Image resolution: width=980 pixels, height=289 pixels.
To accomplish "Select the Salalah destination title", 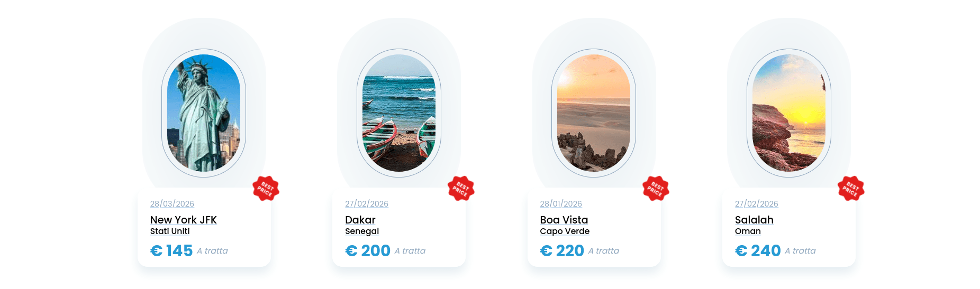I will (x=754, y=220).
